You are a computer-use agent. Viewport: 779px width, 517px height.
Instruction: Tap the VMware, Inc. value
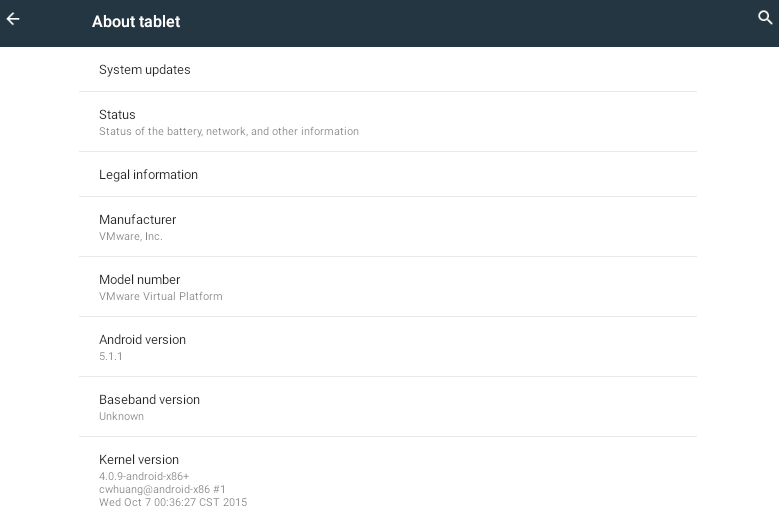[131, 236]
